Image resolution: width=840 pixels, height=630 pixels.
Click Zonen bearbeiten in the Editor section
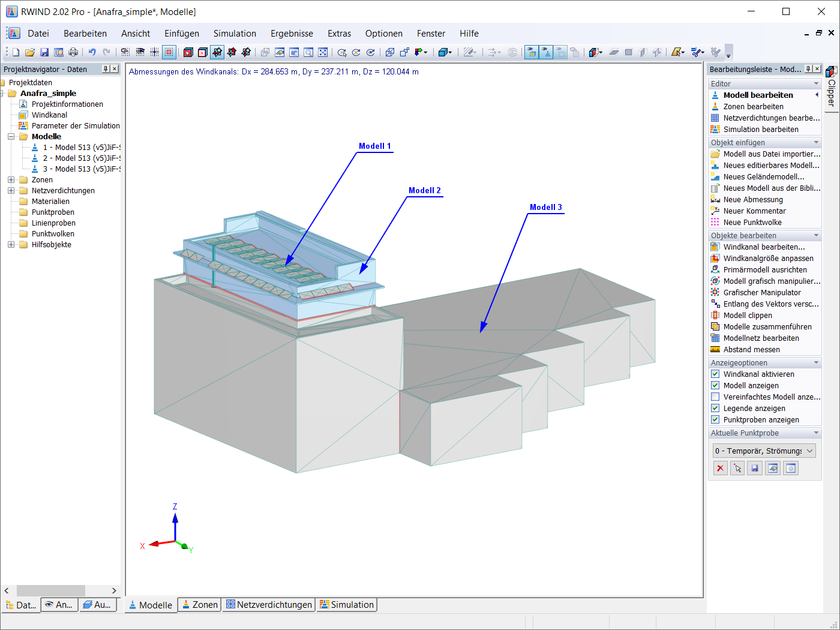(753, 106)
